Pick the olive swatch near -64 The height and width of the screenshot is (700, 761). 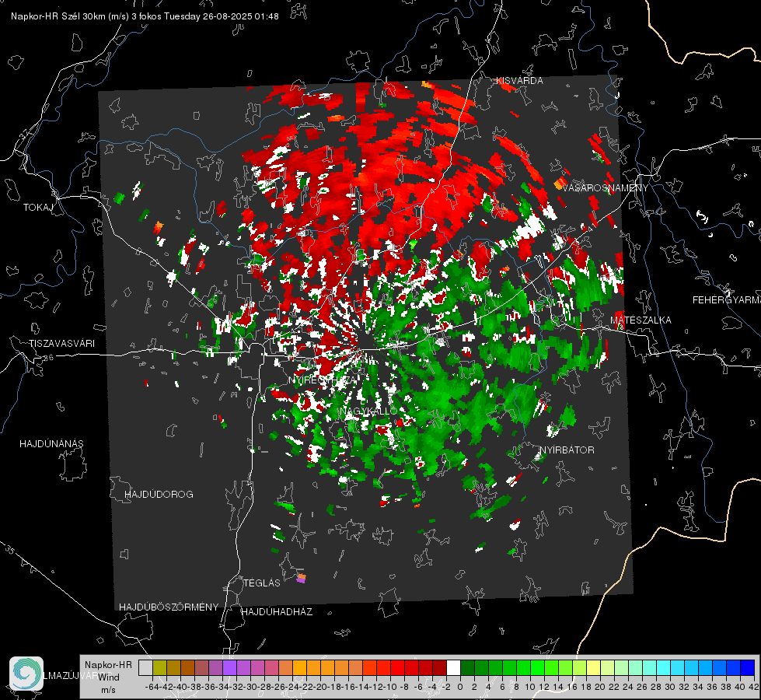click(159, 668)
